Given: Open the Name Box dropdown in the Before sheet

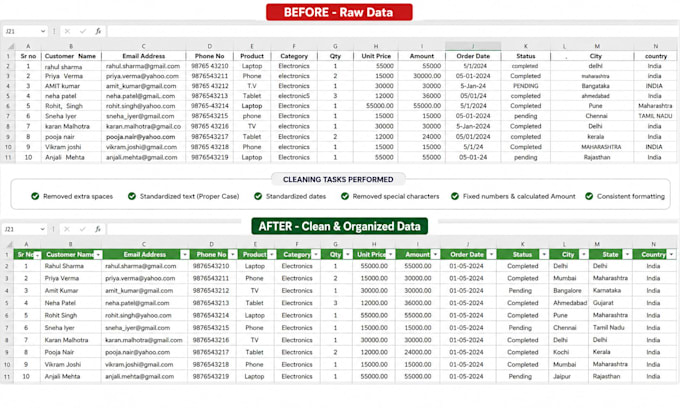Looking at the screenshot, I should click(x=42, y=31).
